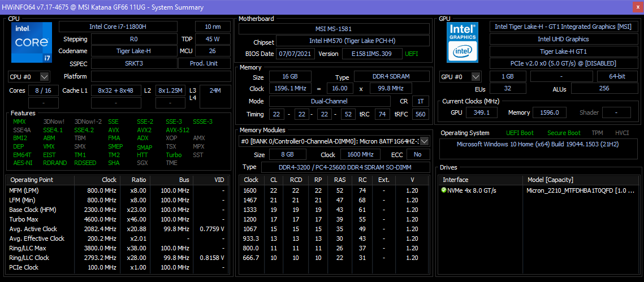644x282 pixels.
Task: Select the PCIe Clock row
Action: (x=119, y=267)
